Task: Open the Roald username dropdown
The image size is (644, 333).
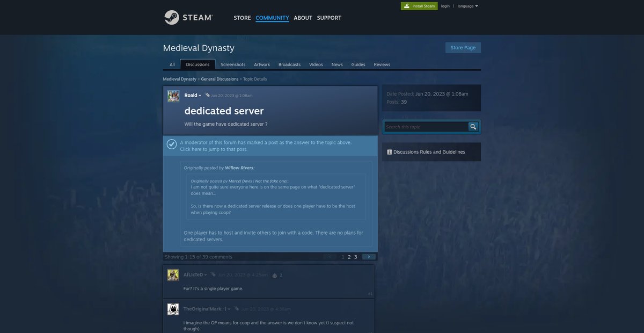Action: tap(193, 95)
